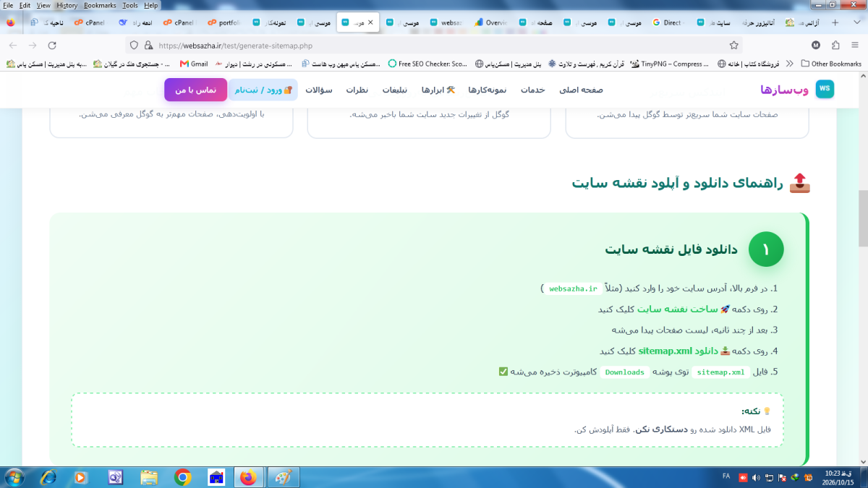Open the TinyPNG – Compress bookmark

click(670, 64)
